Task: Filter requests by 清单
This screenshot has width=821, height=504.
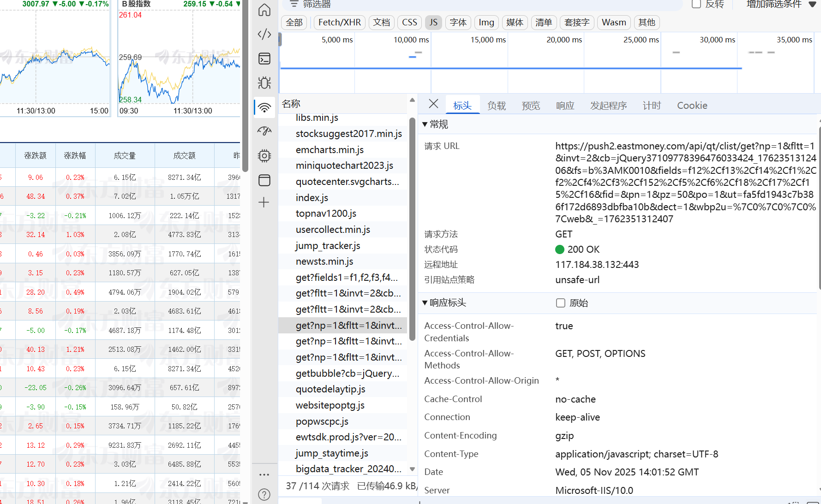Action: 544,23
